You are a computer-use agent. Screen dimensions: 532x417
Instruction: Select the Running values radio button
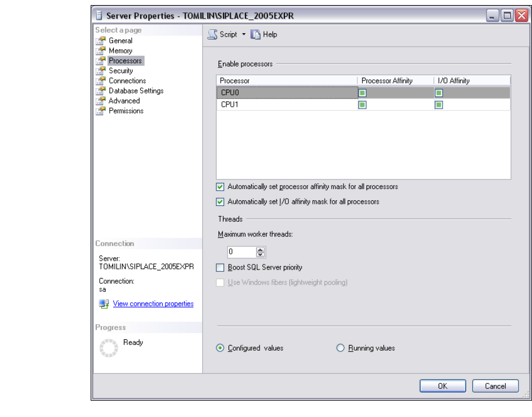point(340,348)
